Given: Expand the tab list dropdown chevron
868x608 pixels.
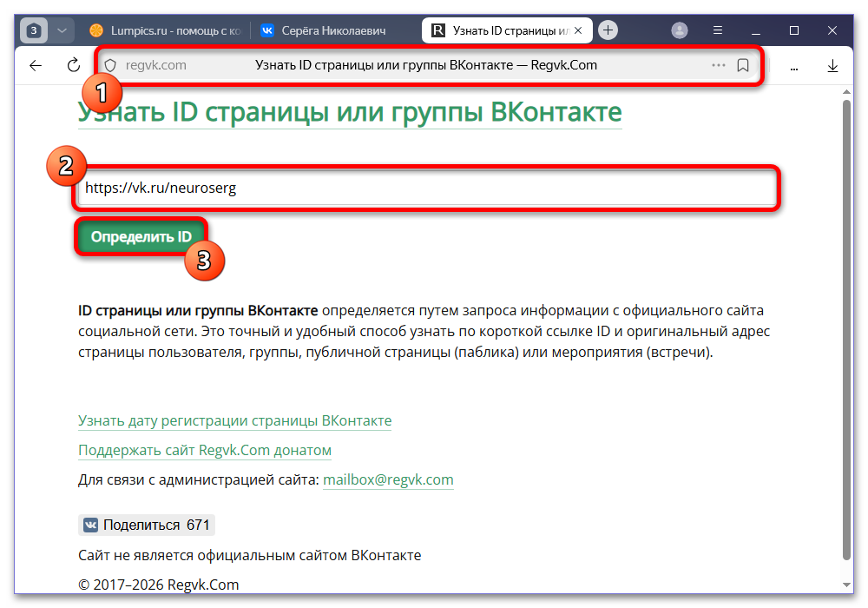Looking at the screenshot, I should click(62, 30).
